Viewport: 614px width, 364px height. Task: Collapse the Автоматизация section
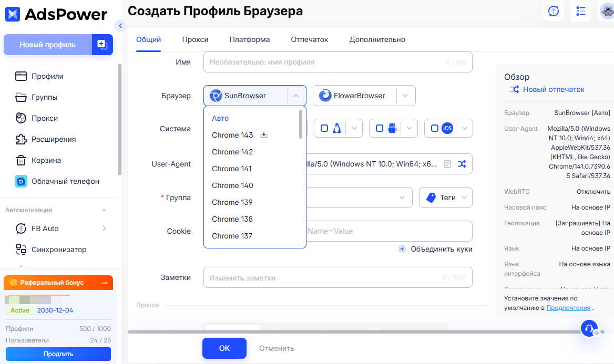click(x=104, y=211)
